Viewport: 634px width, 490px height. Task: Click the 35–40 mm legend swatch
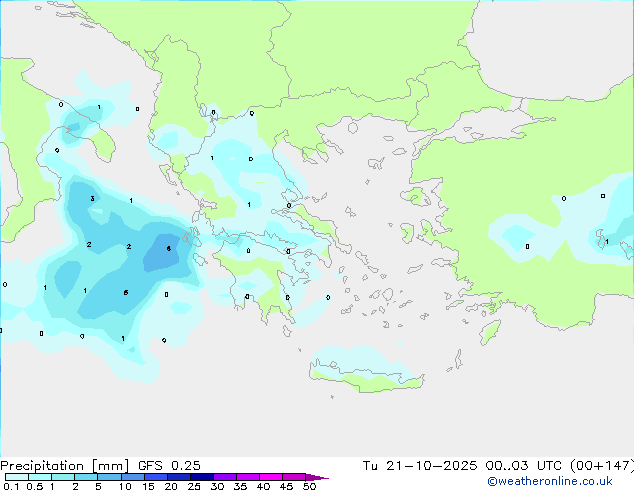(247, 477)
